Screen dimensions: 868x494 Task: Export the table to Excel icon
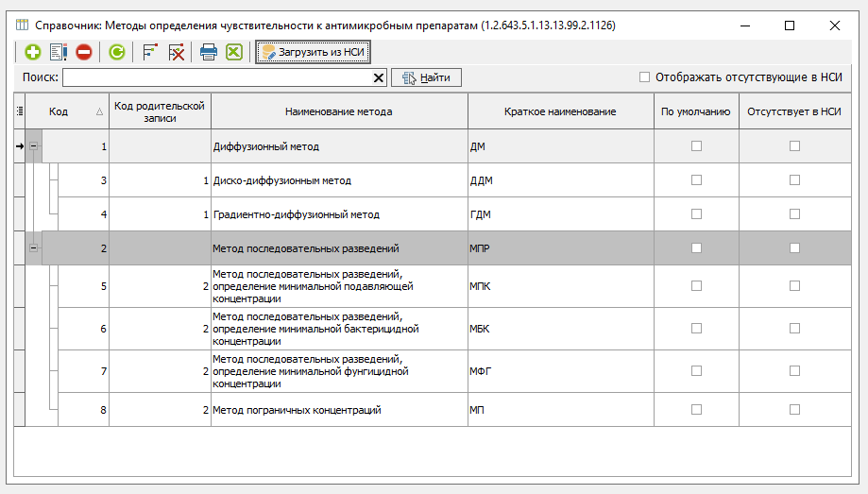pyautogui.click(x=234, y=52)
